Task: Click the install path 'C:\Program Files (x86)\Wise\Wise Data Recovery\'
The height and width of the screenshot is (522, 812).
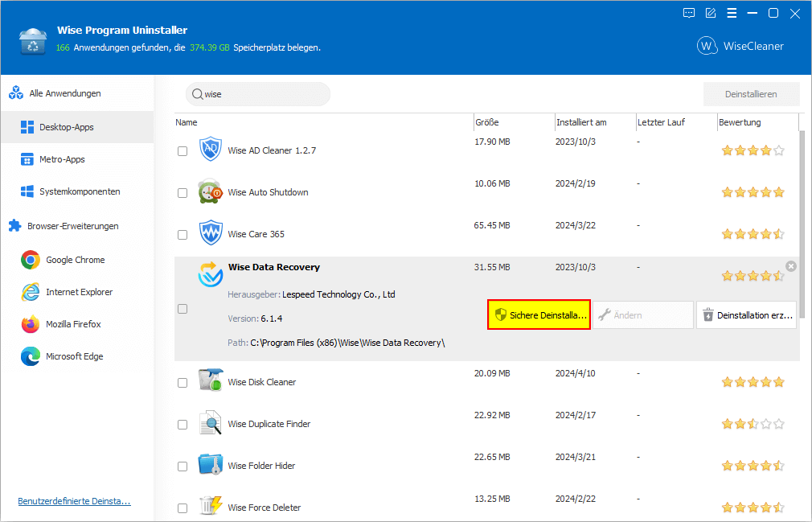Action: pos(347,343)
